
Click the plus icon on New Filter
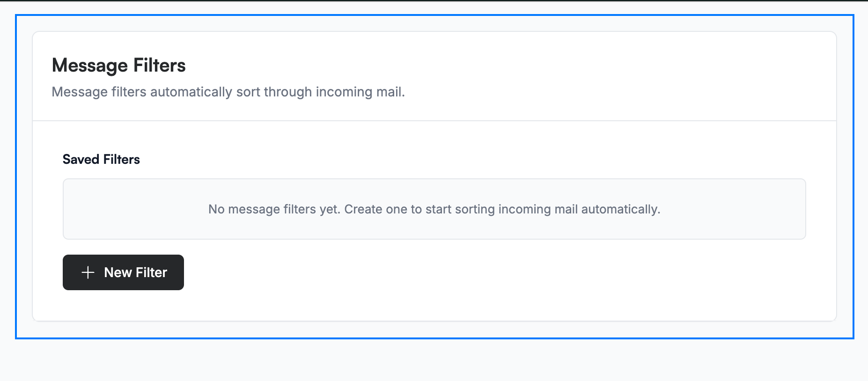point(88,272)
